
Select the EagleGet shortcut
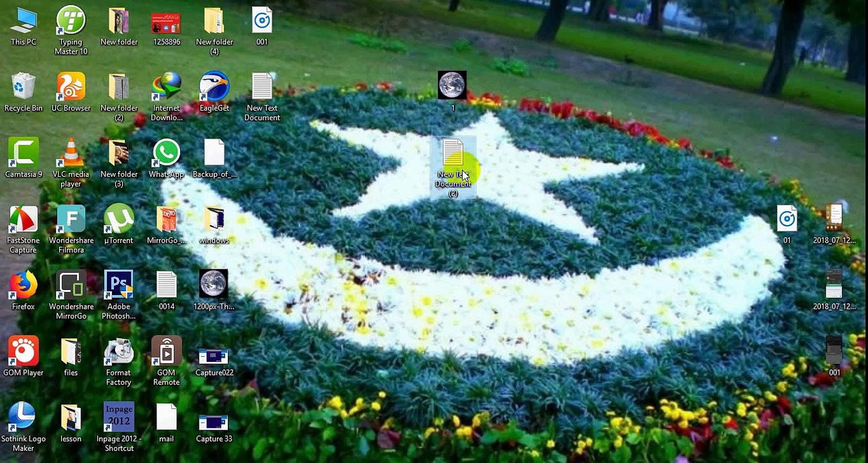pos(214,93)
